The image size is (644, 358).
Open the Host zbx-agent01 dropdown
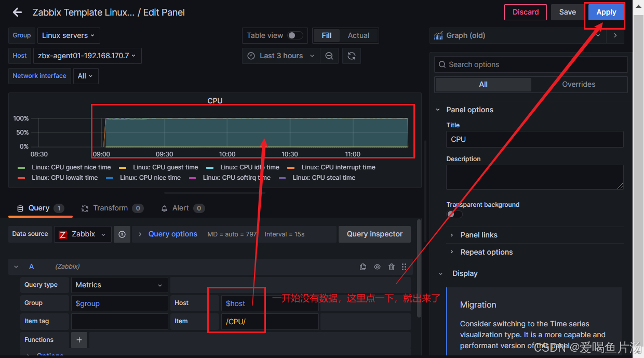[x=87, y=56]
